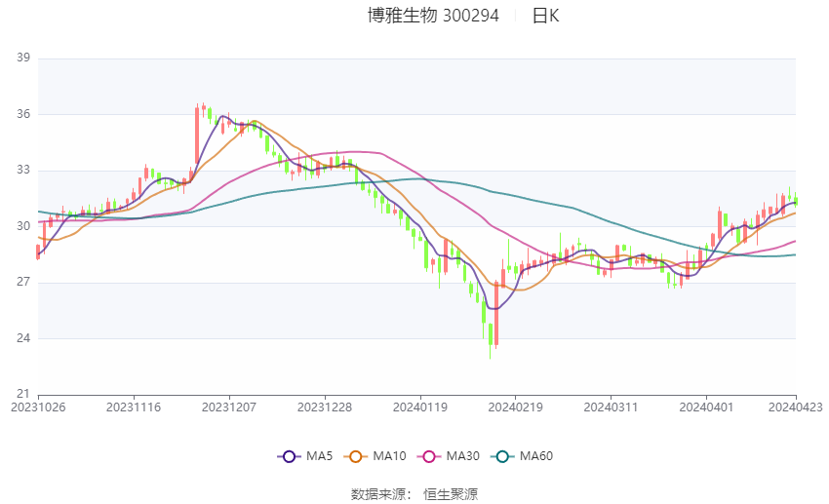
Task: Click the MA60 teal legend circle
Action: pyautogui.click(x=502, y=456)
